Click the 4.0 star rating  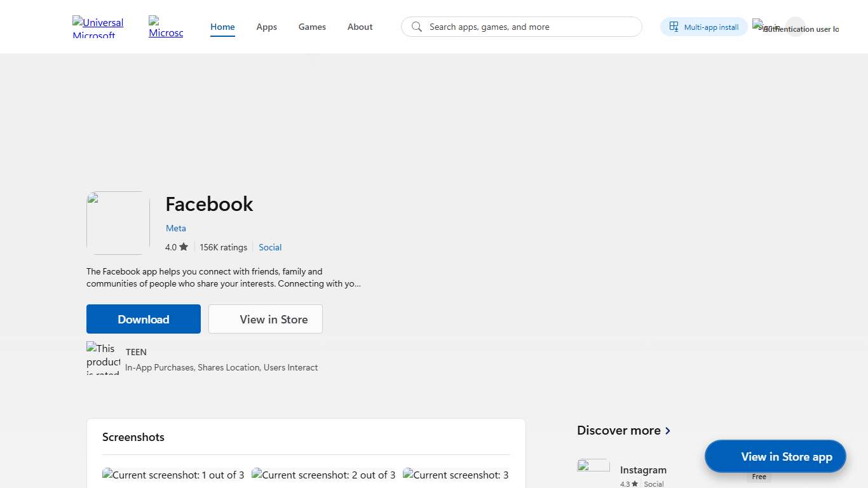click(x=175, y=247)
